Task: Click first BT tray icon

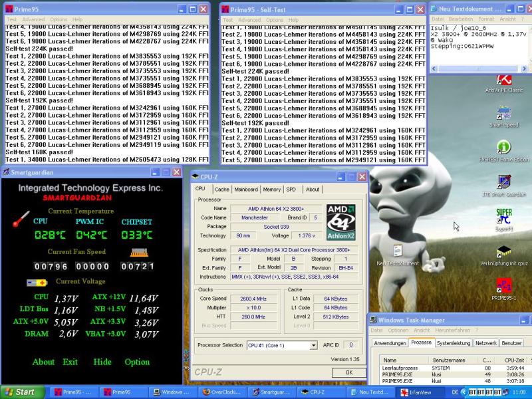Action: click(x=472, y=392)
